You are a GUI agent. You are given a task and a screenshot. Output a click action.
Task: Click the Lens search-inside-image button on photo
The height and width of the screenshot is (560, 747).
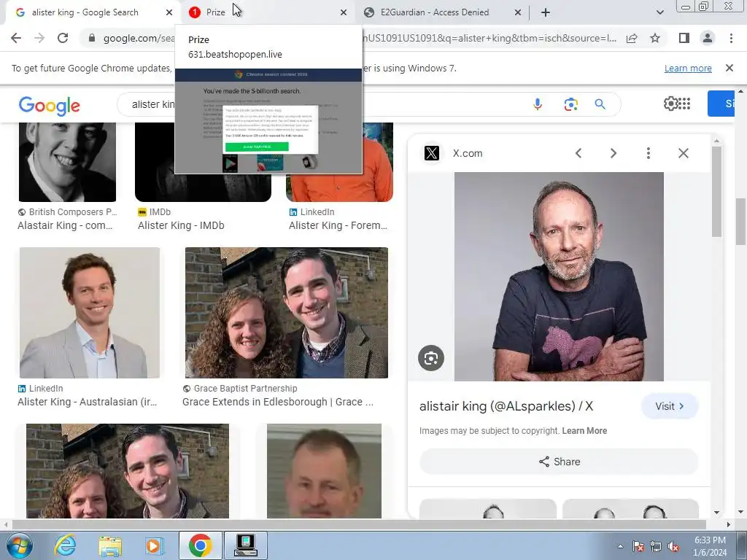coord(431,358)
